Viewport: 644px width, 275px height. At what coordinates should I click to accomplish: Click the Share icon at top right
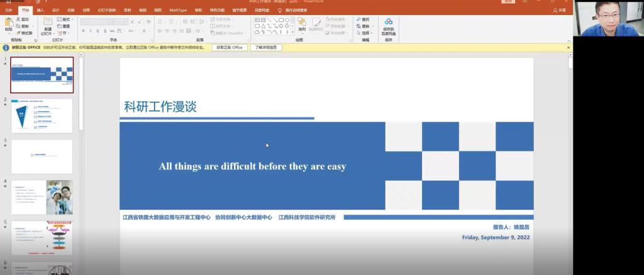click(x=558, y=10)
